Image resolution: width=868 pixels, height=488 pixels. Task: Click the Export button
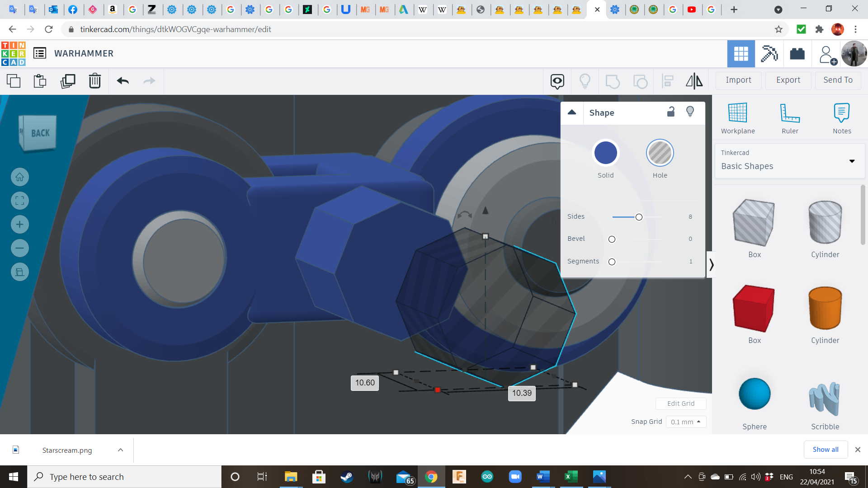pos(788,80)
